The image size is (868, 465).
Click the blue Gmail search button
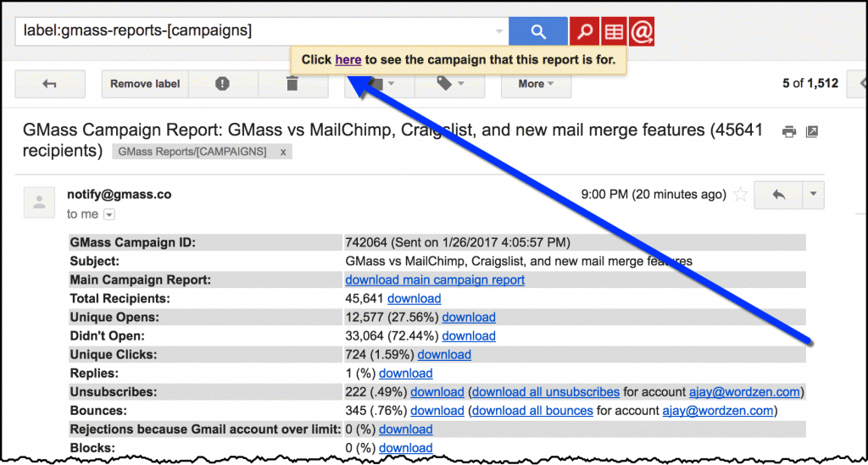[x=537, y=31]
